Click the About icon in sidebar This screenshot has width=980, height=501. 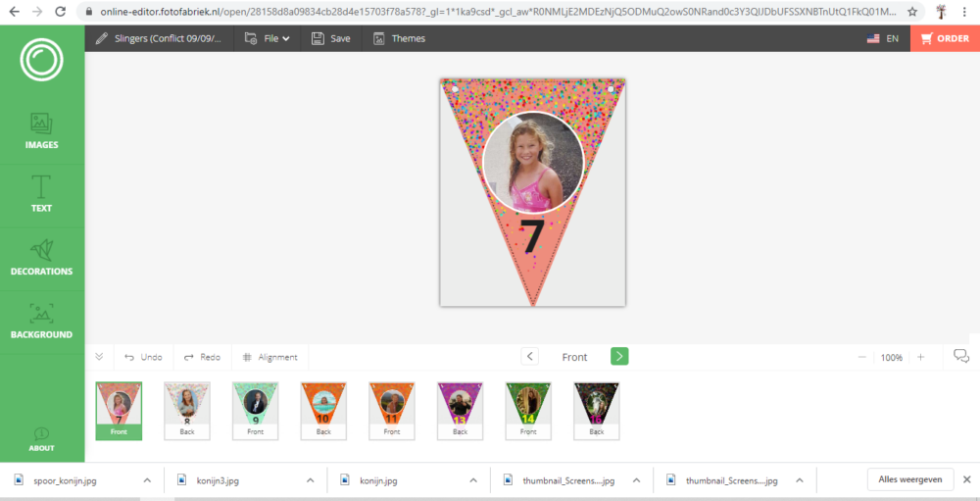[x=41, y=439]
